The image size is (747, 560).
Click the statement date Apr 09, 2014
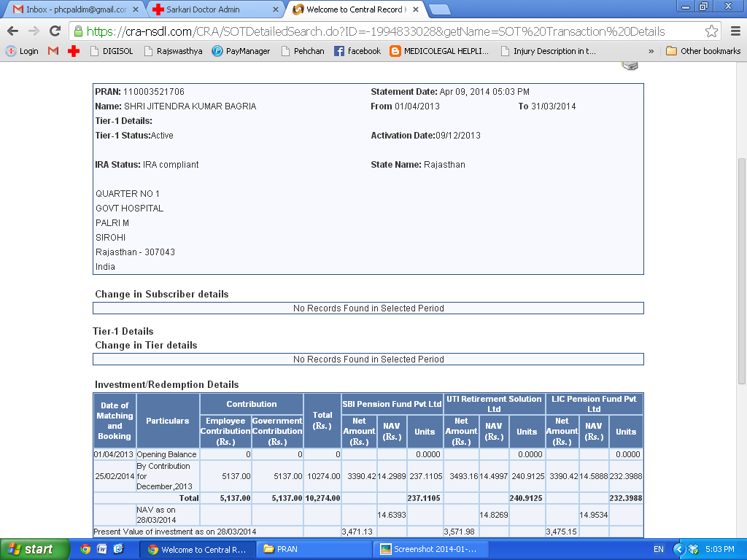click(484, 92)
